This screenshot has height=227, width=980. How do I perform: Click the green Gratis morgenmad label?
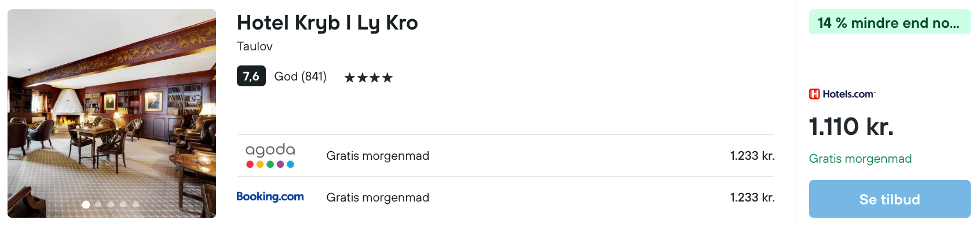coord(860,159)
